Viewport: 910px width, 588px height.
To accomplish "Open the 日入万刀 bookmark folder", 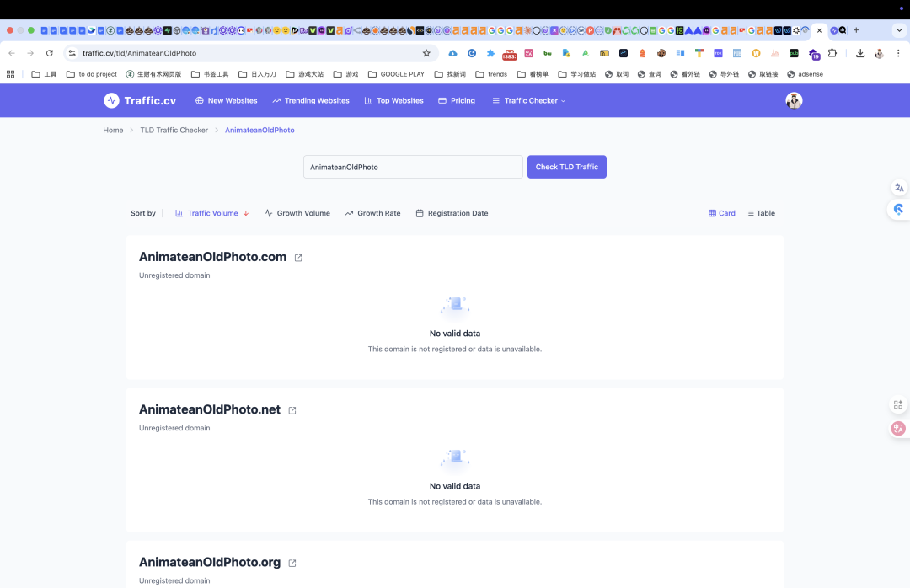I will click(x=258, y=74).
